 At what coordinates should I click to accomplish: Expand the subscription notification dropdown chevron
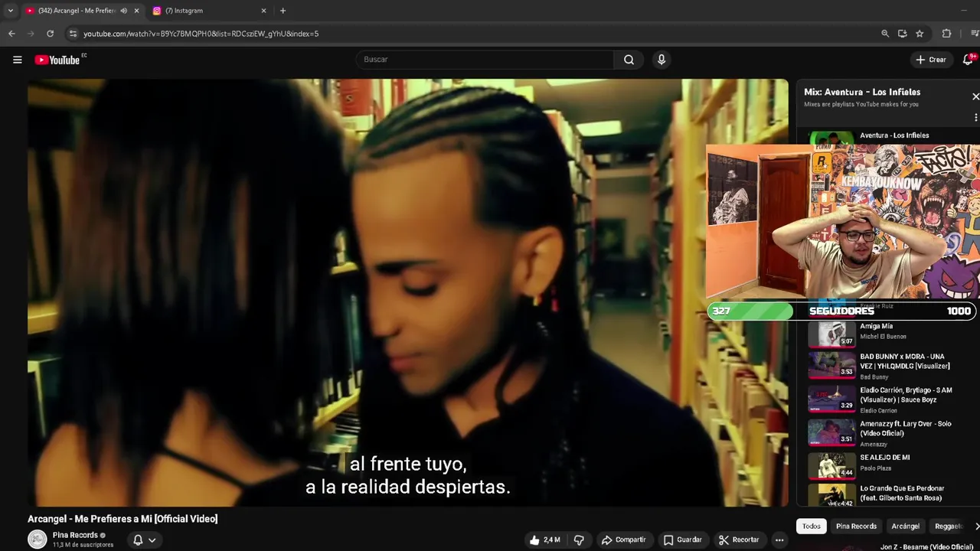[x=152, y=540]
